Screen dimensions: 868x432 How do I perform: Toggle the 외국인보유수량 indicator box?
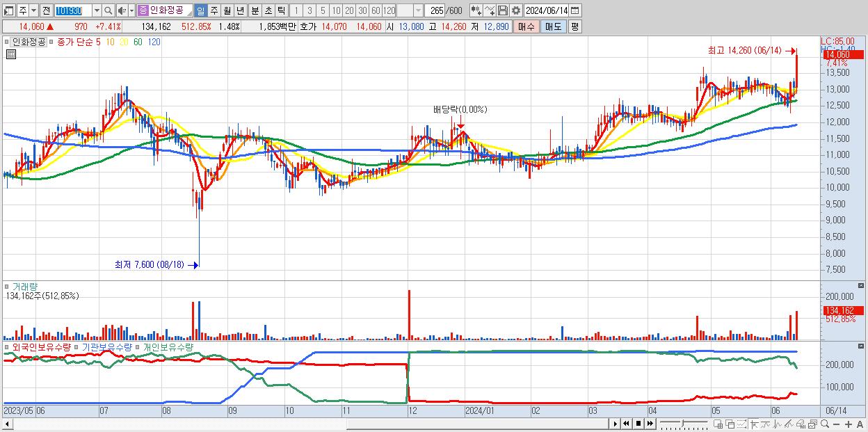click(8, 346)
